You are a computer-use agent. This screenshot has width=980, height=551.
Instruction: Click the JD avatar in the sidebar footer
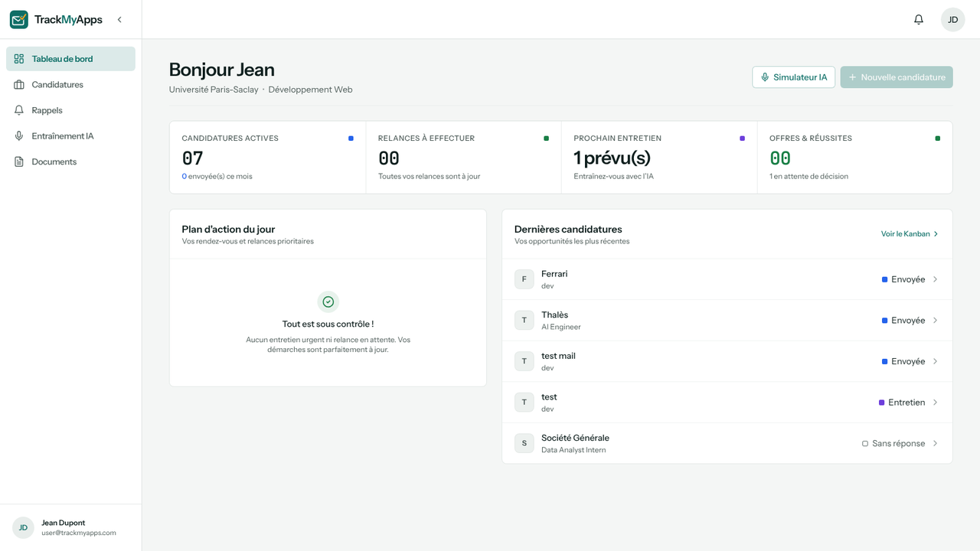[x=23, y=528]
